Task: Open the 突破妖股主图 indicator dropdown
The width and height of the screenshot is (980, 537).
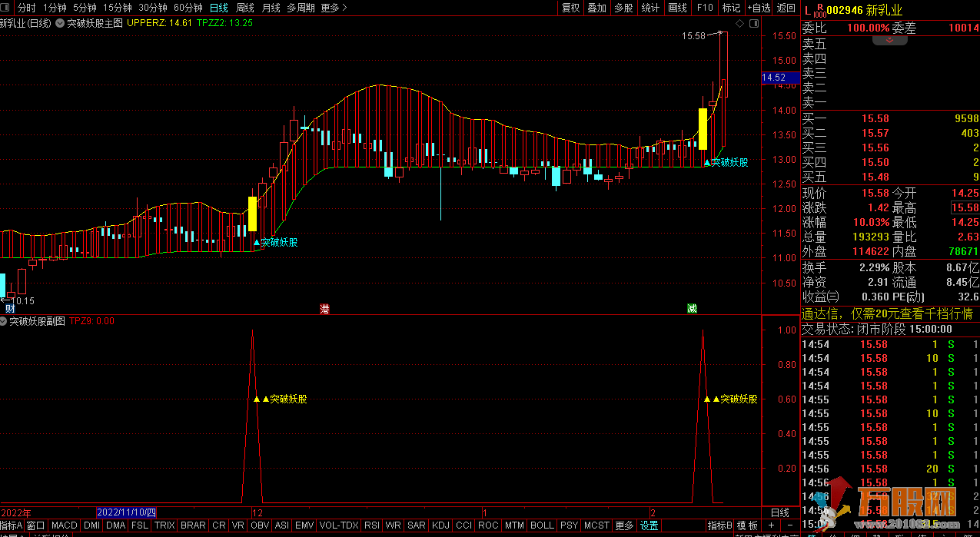Action: pyautogui.click(x=60, y=23)
